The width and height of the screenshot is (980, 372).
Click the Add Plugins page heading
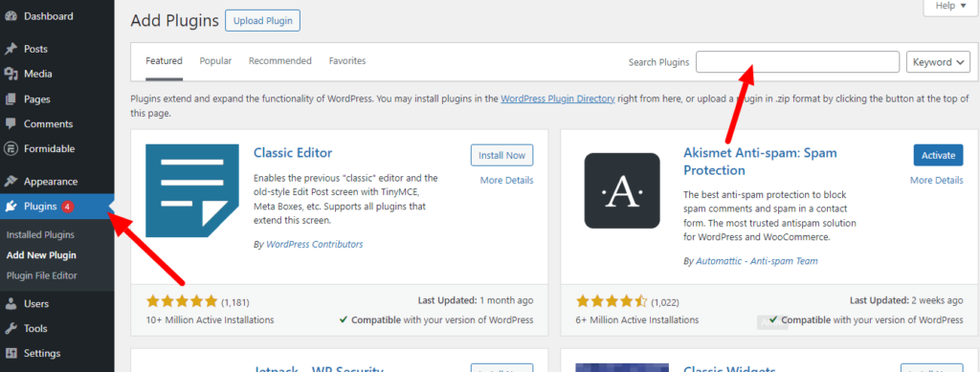point(174,21)
